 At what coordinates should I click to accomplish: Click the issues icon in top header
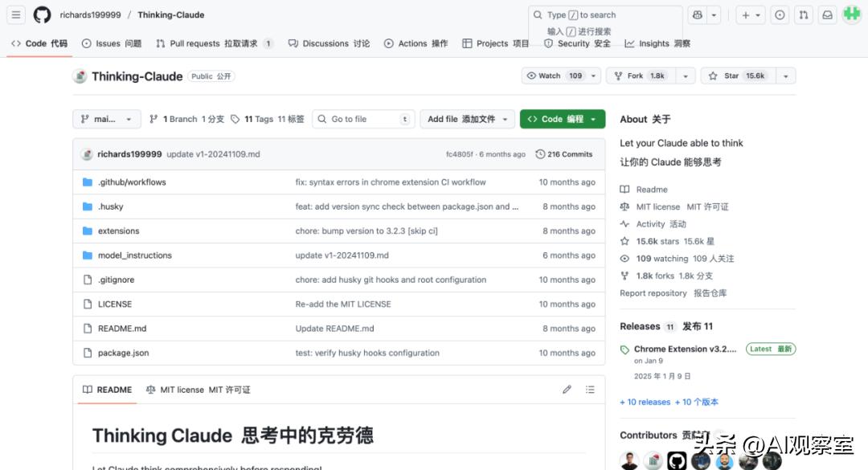(780, 14)
